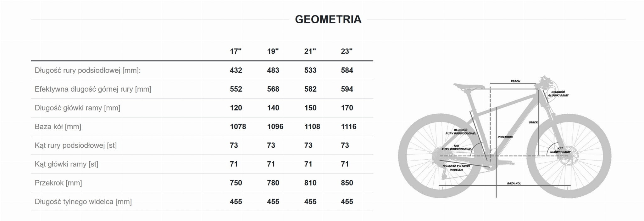Viewport: 644px width, 221px height.
Task: Click the DŁUGOŚĆ TYLNEGO WIDELCA diagram label
Action: [x=456, y=168]
